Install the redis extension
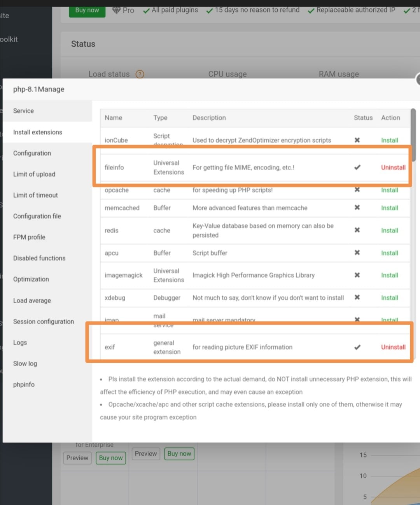The image size is (420, 505). 389,231
